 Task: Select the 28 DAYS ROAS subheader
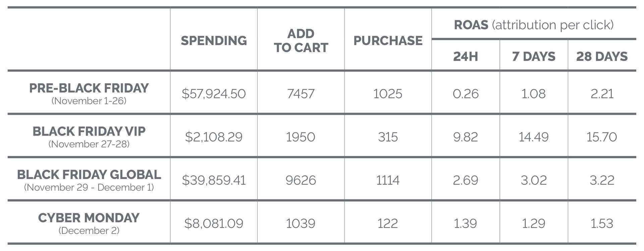pos(602,56)
